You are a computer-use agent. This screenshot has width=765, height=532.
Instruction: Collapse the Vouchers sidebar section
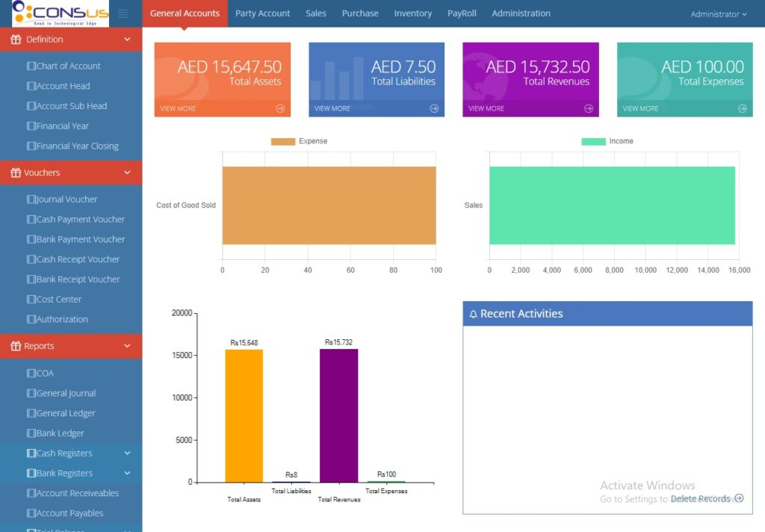coord(127,173)
